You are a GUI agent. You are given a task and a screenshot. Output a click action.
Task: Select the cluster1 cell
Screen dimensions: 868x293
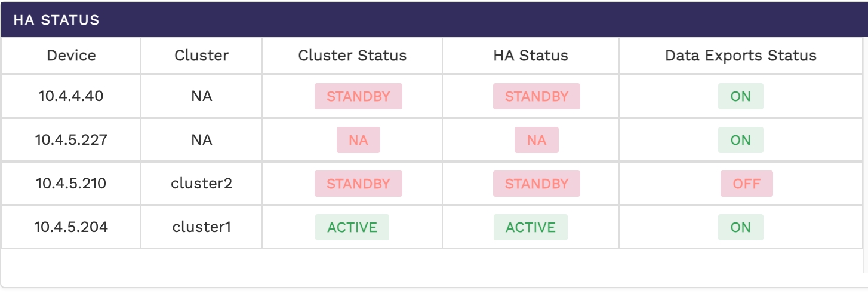coord(201,227)
